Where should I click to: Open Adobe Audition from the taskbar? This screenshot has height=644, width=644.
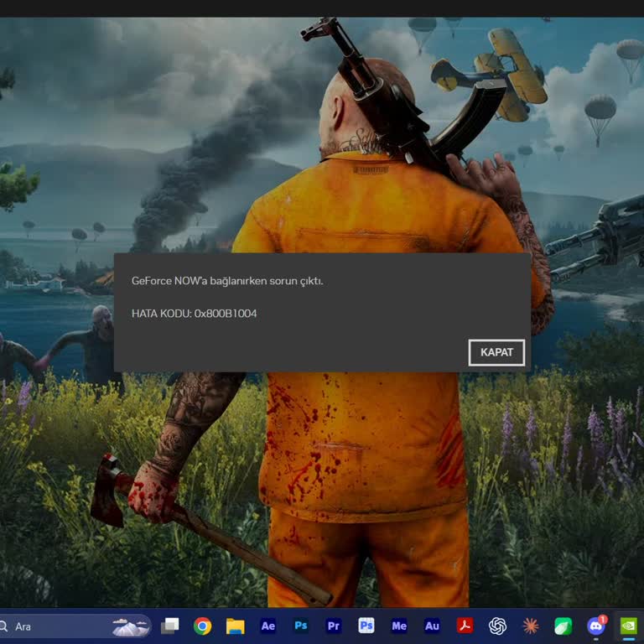click(432, 626)
